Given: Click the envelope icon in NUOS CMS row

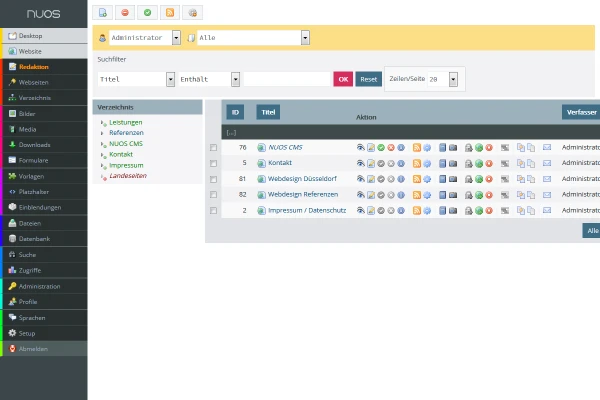Looking at the screenshot, I should [547, 147].
